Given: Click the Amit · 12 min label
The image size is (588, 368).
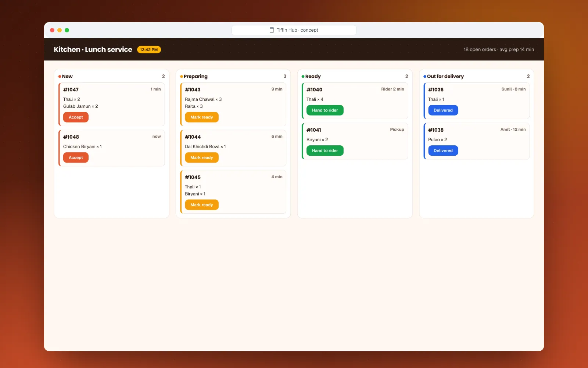Looking at the screenshot, I should click(x=513, y=130).
